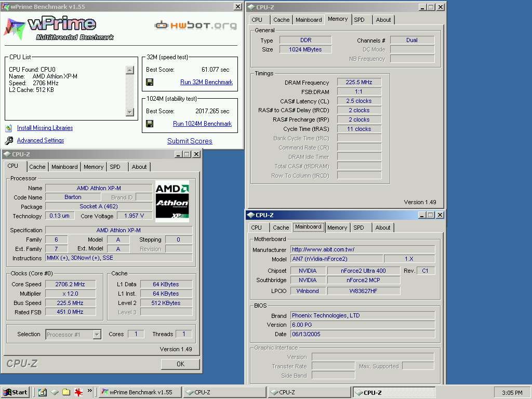Run the 1024M Benchmark

coord(202,124)
